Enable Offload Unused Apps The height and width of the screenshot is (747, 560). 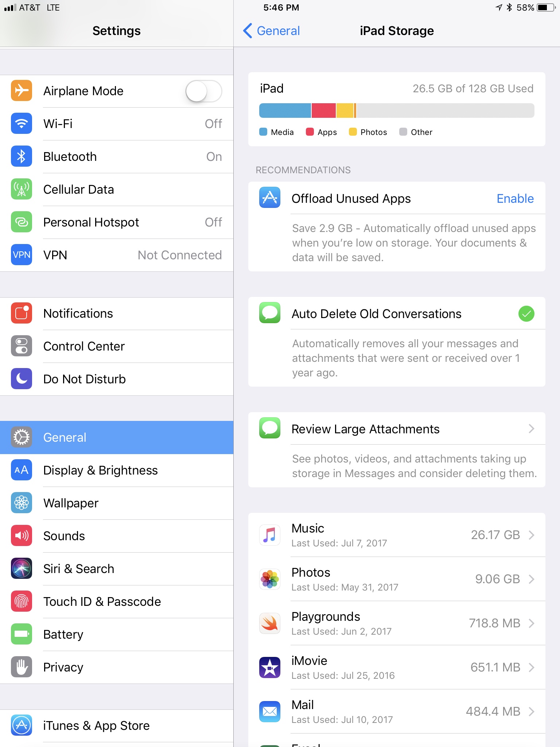tap(515, 199)
